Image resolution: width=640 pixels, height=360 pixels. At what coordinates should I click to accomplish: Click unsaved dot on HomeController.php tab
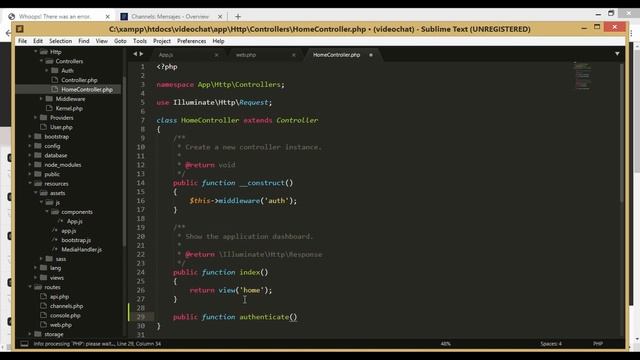[x=371, y=55]
